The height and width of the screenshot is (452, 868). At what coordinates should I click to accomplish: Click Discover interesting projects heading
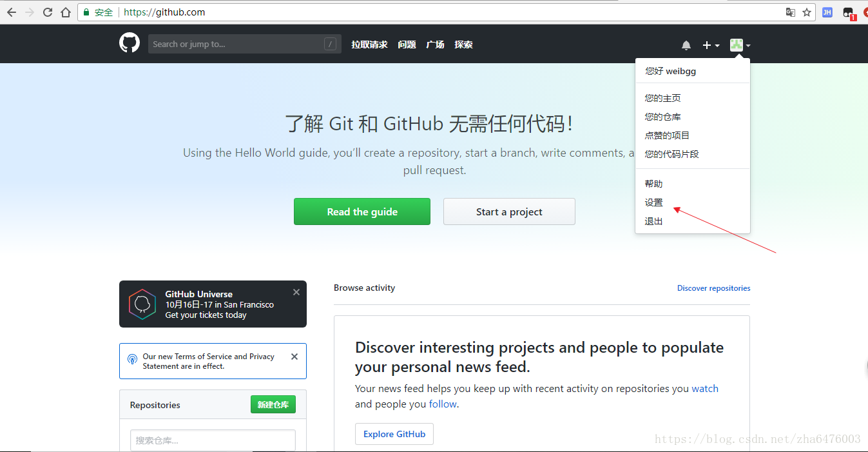pyautogui.click(x=539, y=357)
